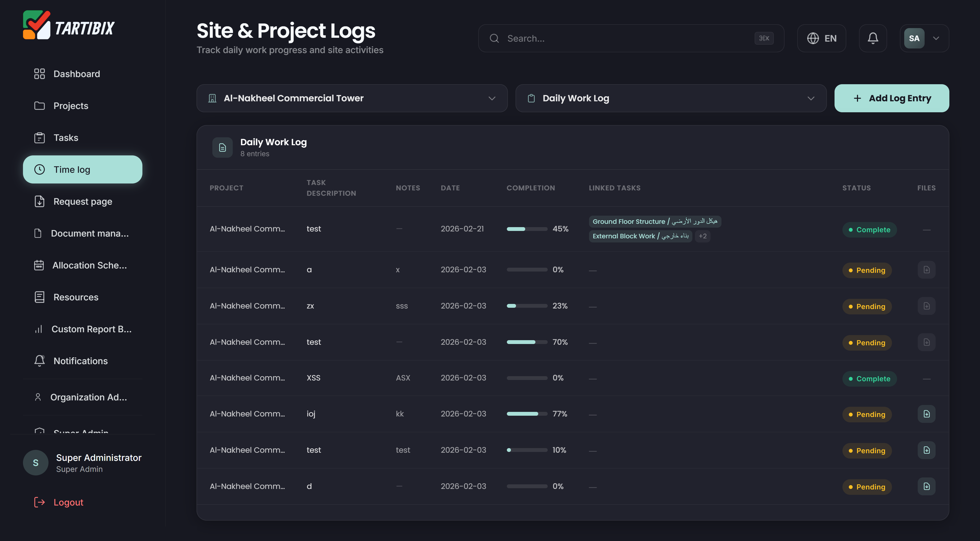Click notes cell 'ASX'
980x541 pixels.
pyautogui.click(x=403, y=378)
